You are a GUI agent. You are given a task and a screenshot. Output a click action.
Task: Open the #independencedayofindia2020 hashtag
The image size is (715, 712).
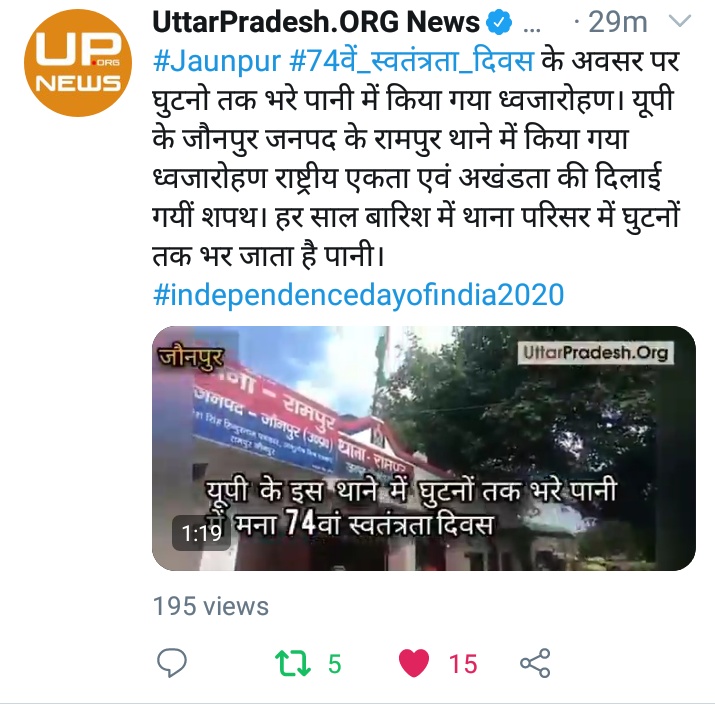pyautogui.click(x=359, y=295)
